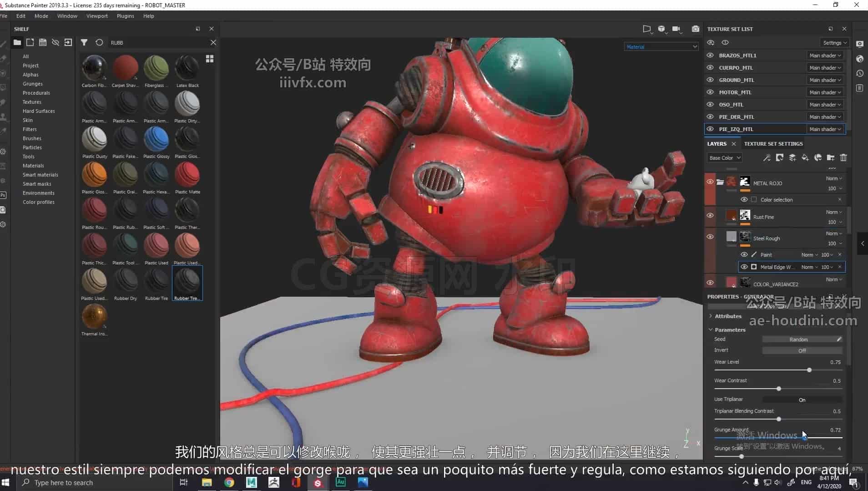Switch shelf to grid thumbnail view icon
Viewport: 868px width, 491px height.
point(210,59)
